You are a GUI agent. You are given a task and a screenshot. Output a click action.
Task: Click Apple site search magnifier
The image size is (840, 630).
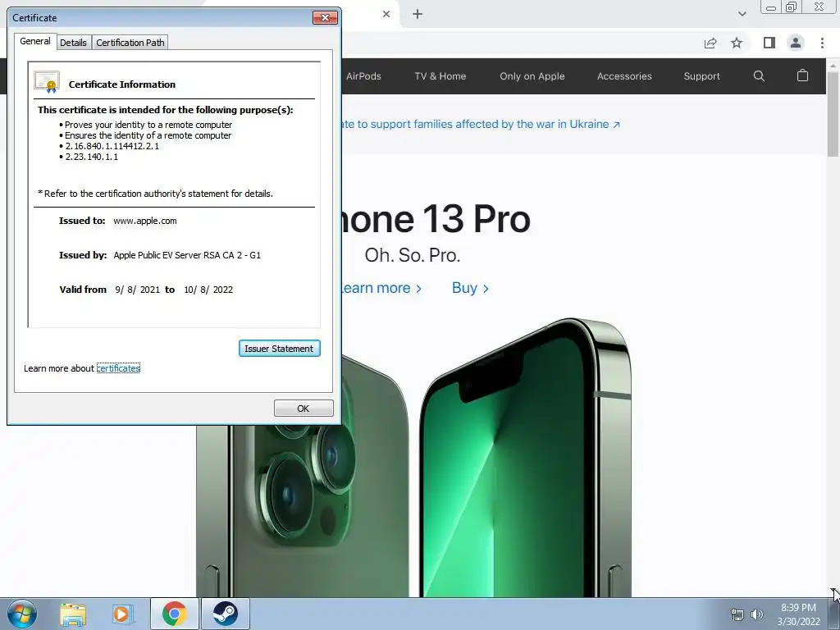pyautogui.click(x=759, y=76)
